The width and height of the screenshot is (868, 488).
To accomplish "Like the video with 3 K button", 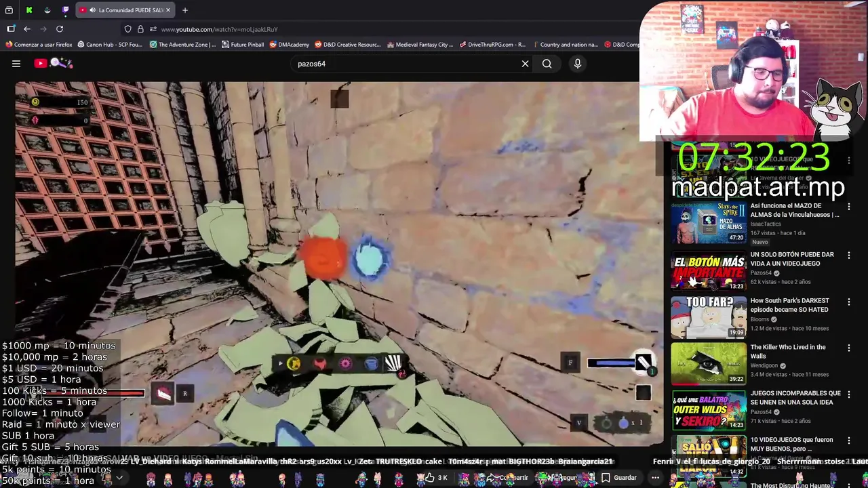I will (437, 478).
